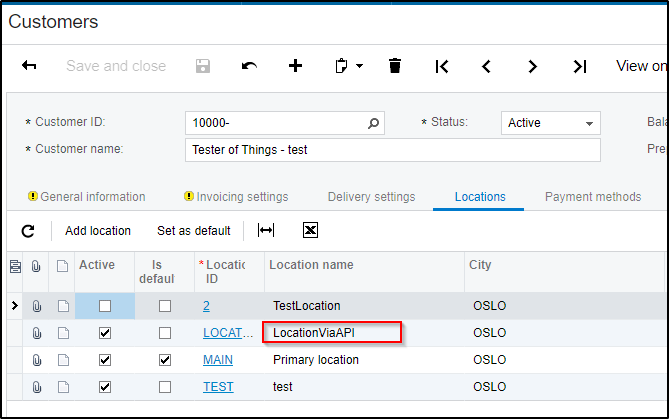Add a new record with plus icon
The width and height of the screenshot is (669, 419).
point(295,66)
